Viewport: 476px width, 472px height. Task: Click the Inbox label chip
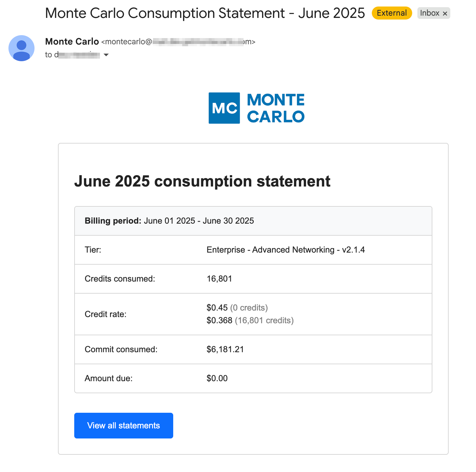[x=434, y=13]
